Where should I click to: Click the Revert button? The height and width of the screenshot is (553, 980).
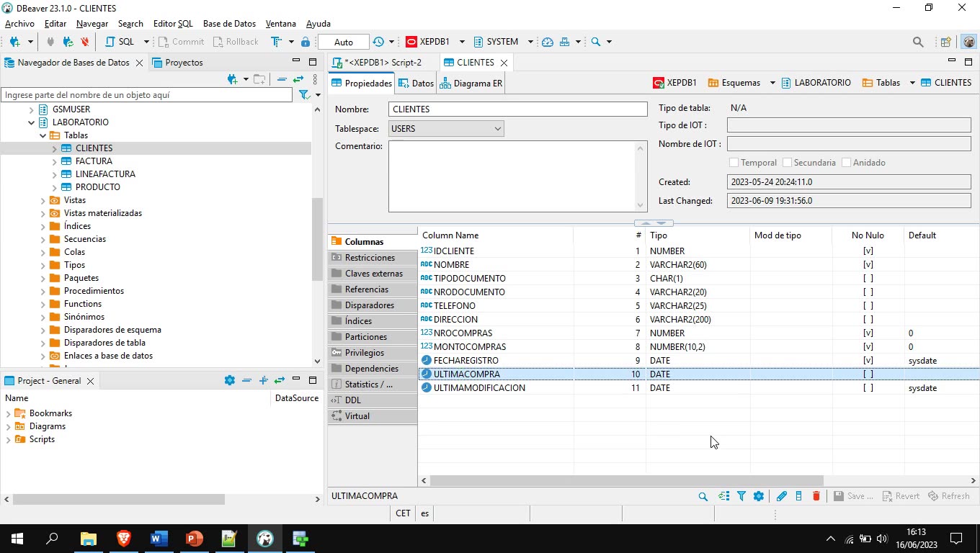901,496
